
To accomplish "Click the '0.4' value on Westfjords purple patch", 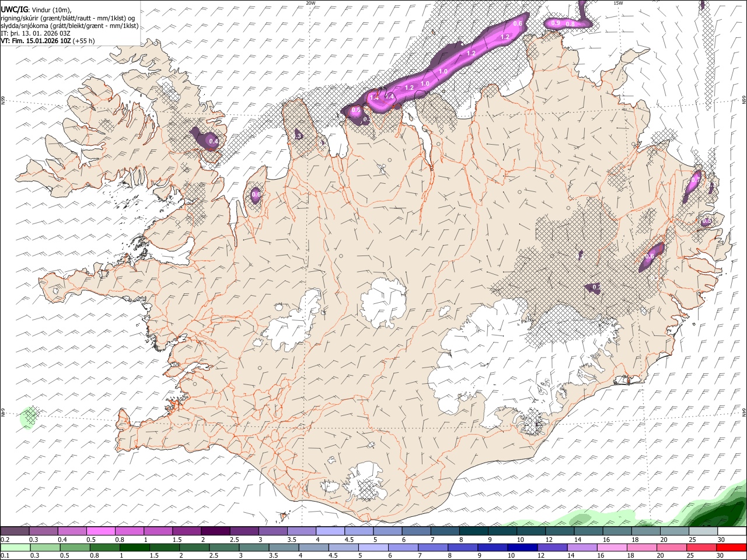I will point(214,141).
